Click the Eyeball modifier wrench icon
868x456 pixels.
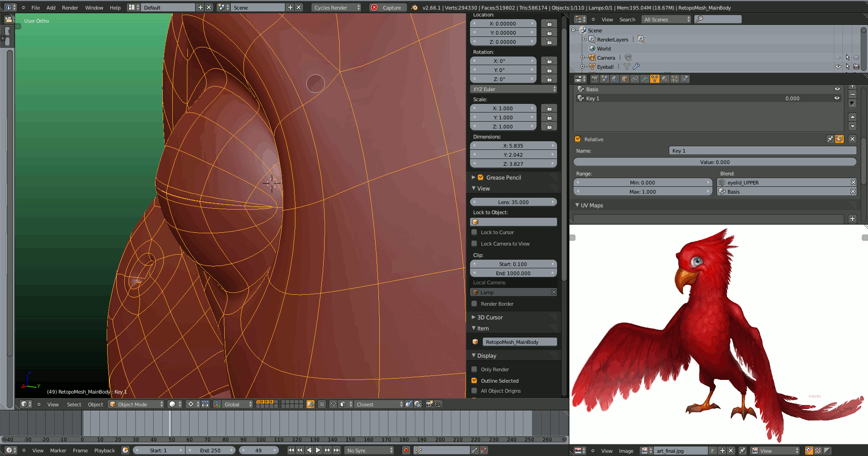point(636,67)
